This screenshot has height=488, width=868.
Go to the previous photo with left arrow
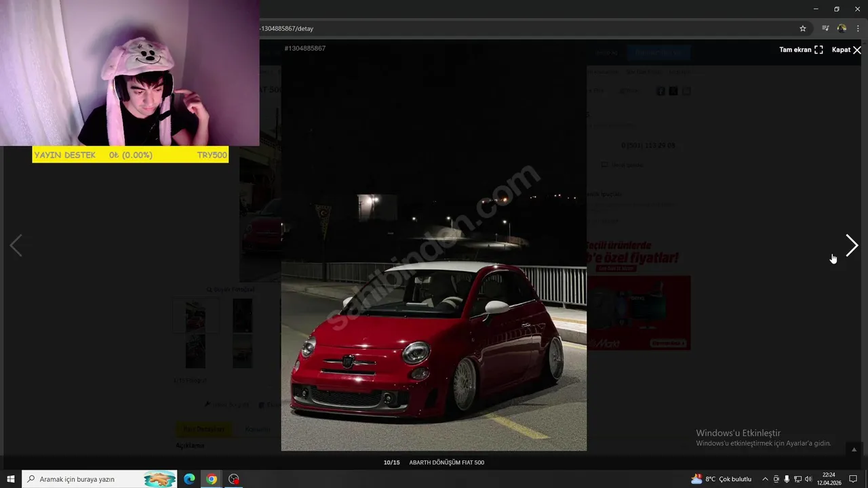coord(16,245)
